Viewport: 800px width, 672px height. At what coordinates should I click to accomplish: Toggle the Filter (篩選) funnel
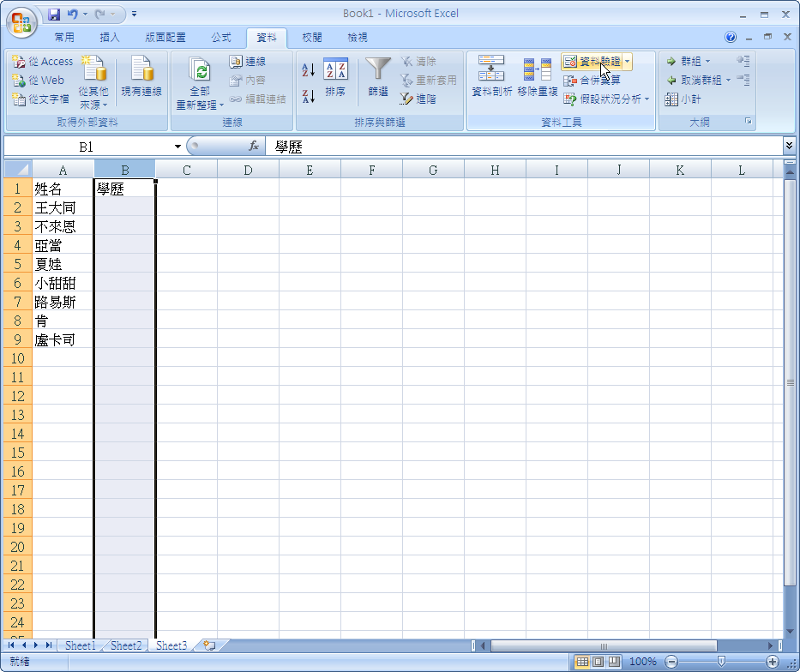378,77
